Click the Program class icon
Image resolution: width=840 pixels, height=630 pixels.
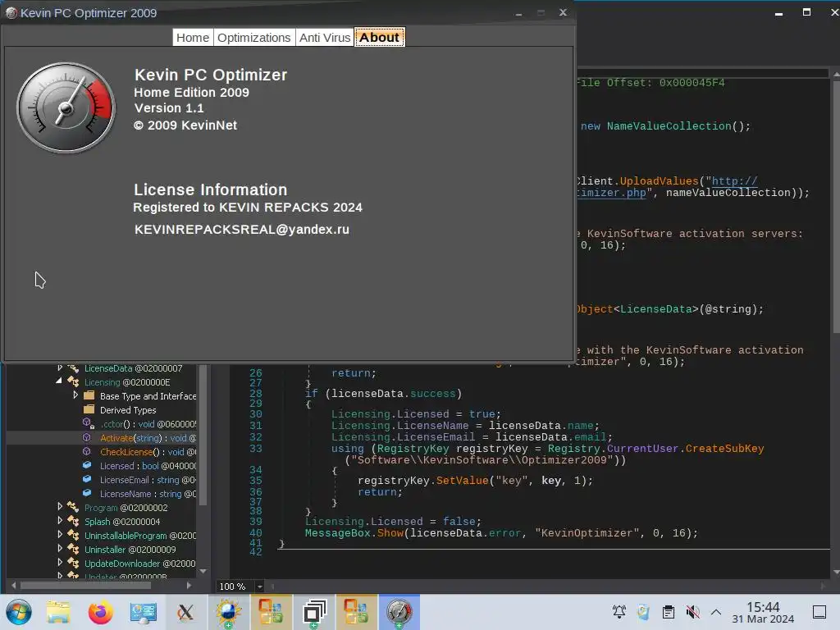tap(73, 507)
